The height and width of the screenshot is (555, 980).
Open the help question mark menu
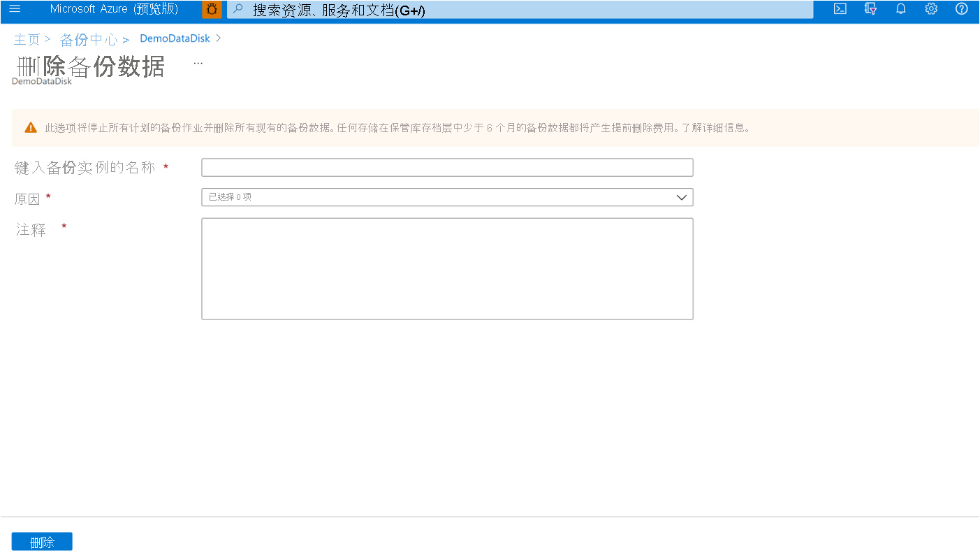point(962,9)
